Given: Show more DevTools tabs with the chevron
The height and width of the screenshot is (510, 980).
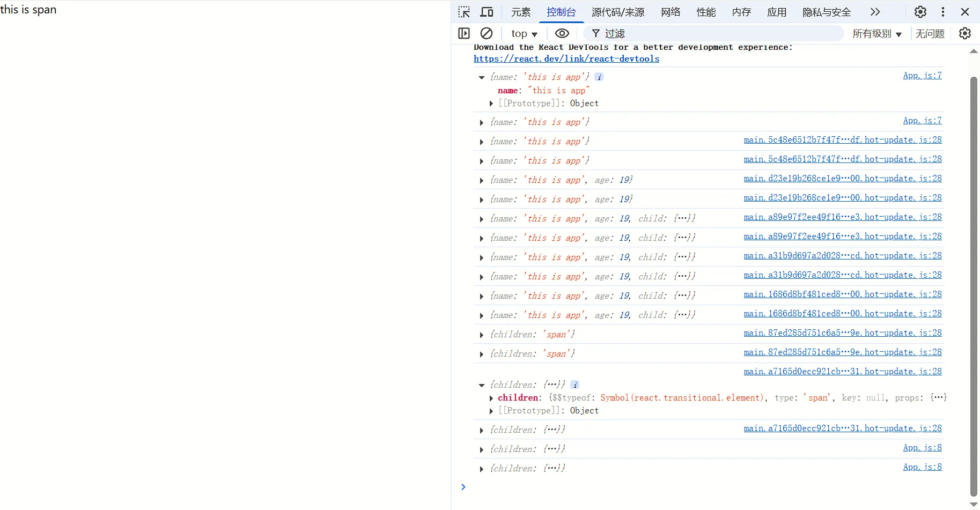Looking at the screenshot, I should (875, 12).
